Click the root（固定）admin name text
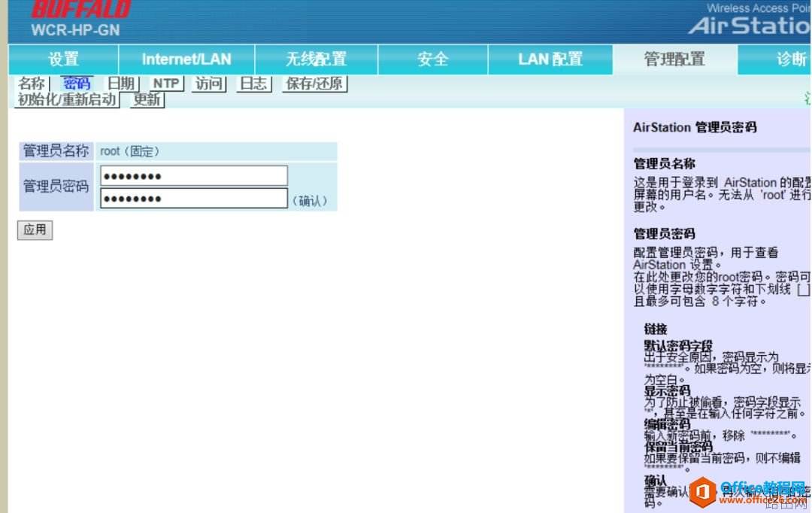The width and height of the screenshot is (812, 513). click(129, 151)
